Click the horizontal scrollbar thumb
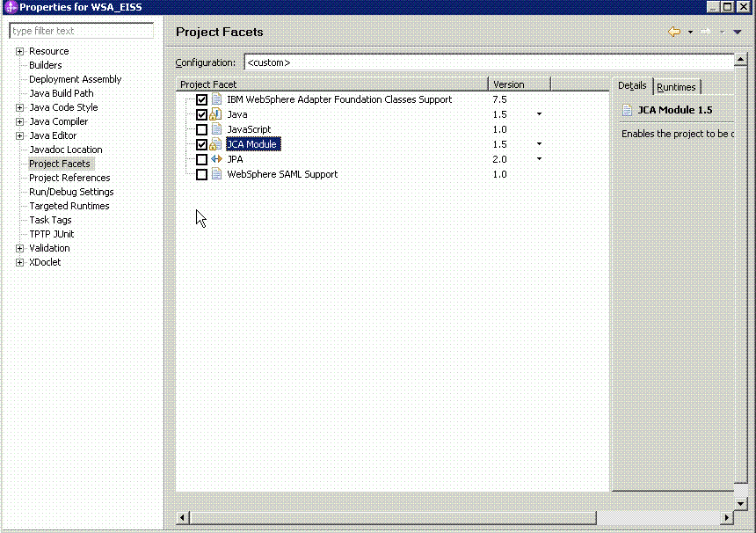This screenshot has width=756, height=533. (x=393, y=517)
